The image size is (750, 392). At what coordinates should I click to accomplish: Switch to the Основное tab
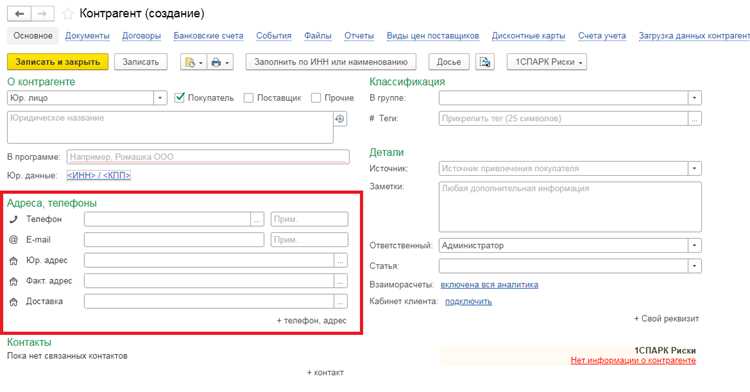click(x=33, y=36)
